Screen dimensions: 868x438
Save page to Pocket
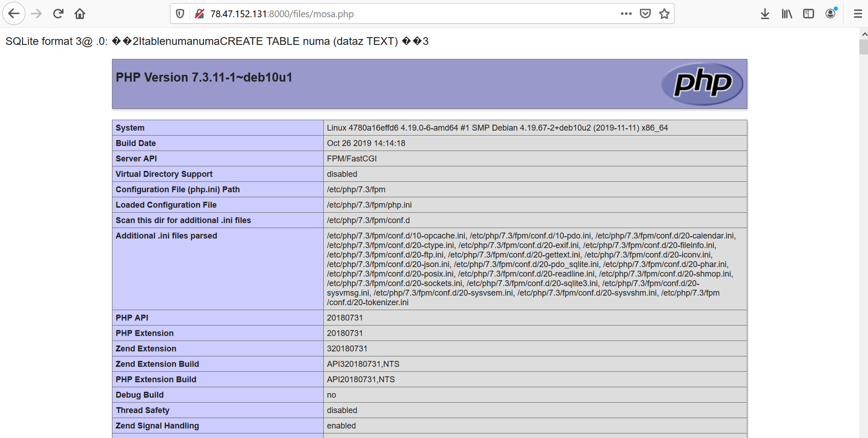[645, 14]
